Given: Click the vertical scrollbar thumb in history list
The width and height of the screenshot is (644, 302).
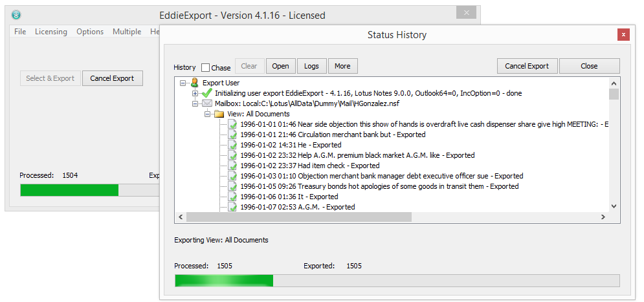Looking at the screenshot, I should pos(614,94).
